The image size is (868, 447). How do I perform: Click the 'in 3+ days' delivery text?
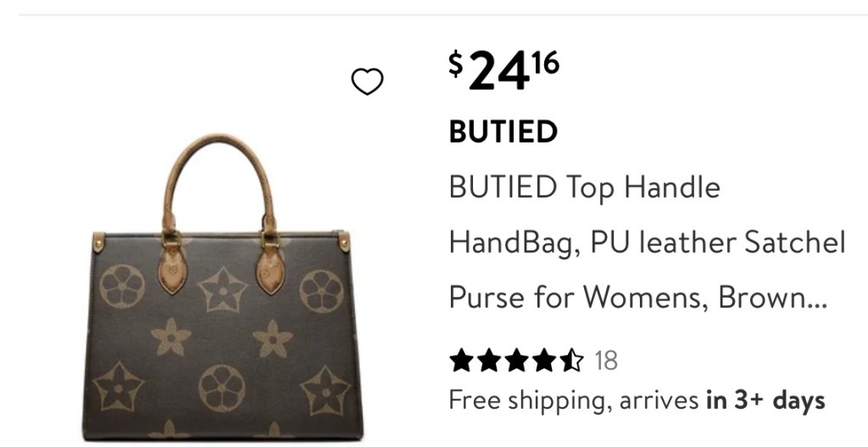pyautogui.click(x=765, y=400)
